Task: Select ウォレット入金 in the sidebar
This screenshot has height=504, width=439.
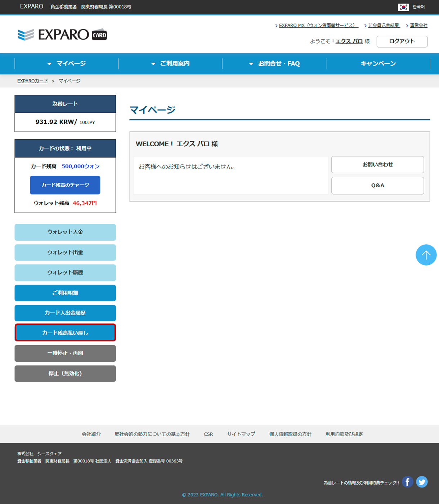Action: click(x=65, y=232)
